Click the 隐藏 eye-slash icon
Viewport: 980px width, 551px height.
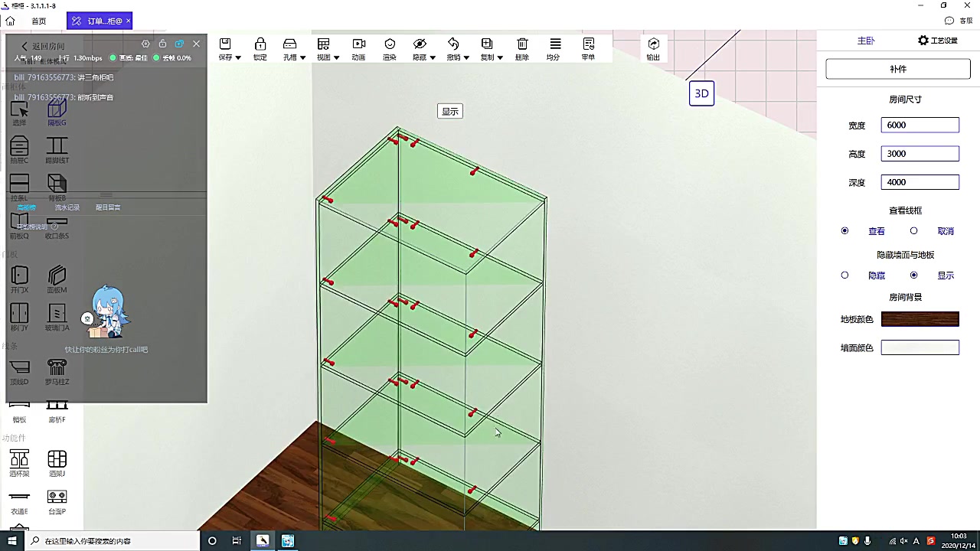pos(420,44)
